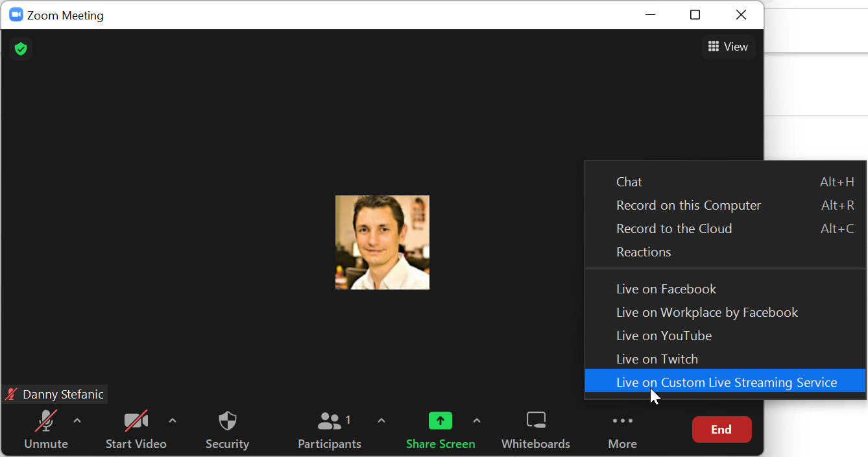Image resolution: width=868 pixels, height=457 pixels.
Task: Choose Record to the Cloud
Action: click(x=725, y=228)
